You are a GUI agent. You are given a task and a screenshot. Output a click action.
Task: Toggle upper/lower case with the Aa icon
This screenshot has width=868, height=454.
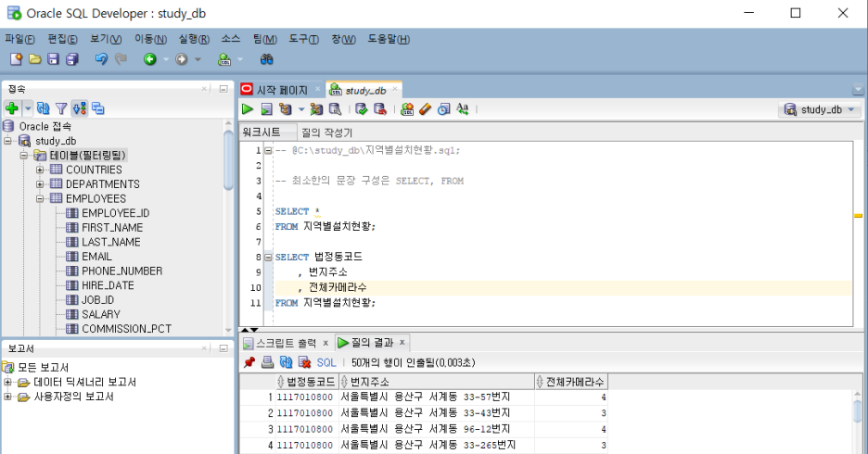462,109
